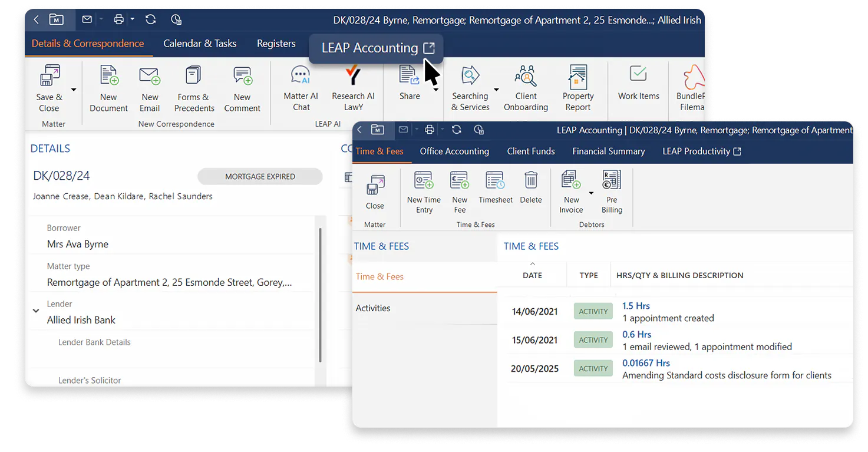This screenshot has width=868, height=452.
Task: Open the 0.01667 Hrs entry link
Action: [646, 363]
